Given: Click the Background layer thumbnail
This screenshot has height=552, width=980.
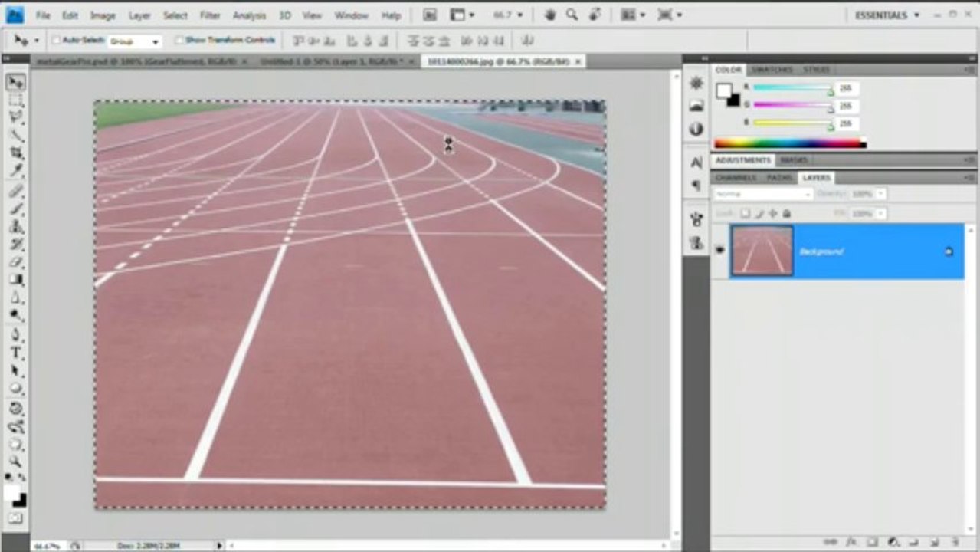Looking at the screenshot, I should (x=762, y=251).
